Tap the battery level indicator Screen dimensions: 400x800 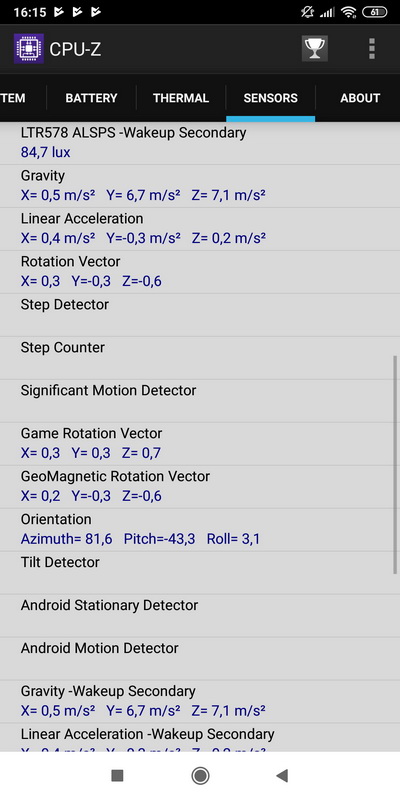coord(374,12)
